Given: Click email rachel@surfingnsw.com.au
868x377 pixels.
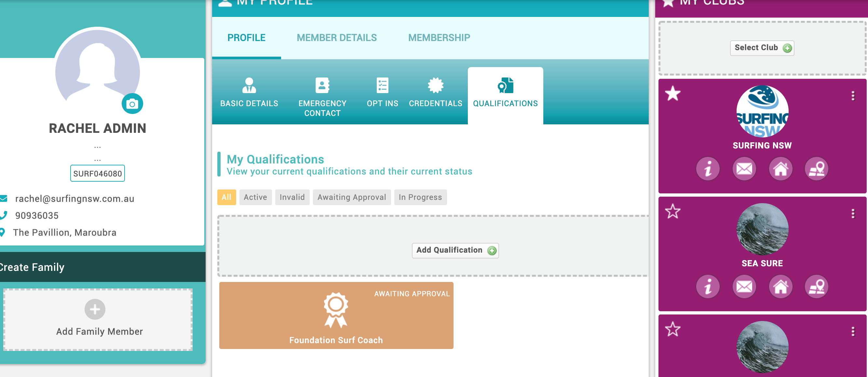Looking at the screenshot, I should pos(75,199).
